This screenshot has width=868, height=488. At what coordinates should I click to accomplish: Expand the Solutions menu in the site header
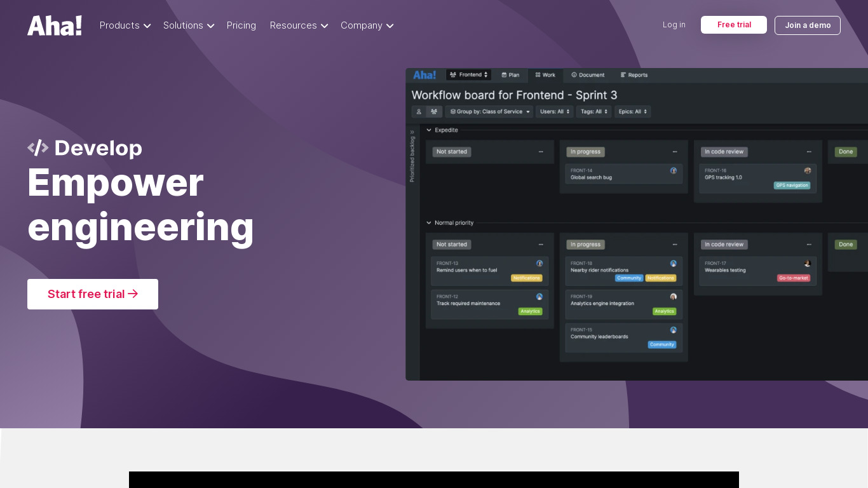pyautogui.click(x=189, y=25)
